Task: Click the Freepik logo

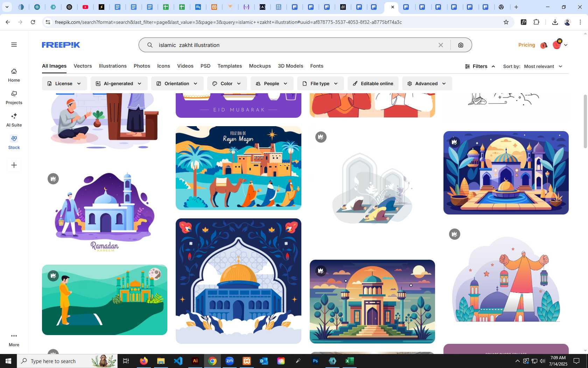Action: [61, 45]
